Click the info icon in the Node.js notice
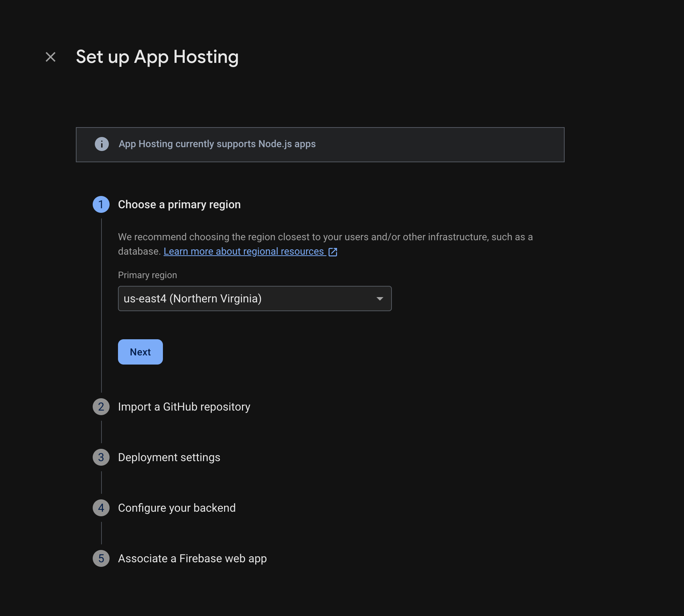This screenshot has height=616, width=684. pos(101,144)
